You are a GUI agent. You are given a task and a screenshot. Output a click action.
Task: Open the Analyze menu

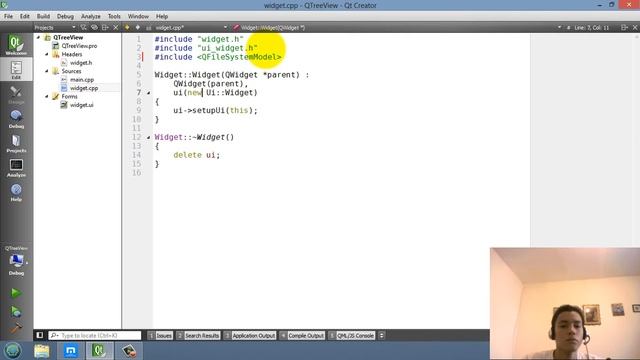tap(91, 16)
